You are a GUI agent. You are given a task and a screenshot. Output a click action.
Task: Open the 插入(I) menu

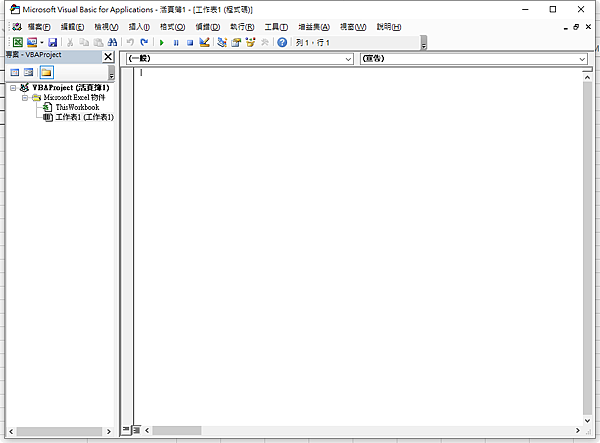139,27
